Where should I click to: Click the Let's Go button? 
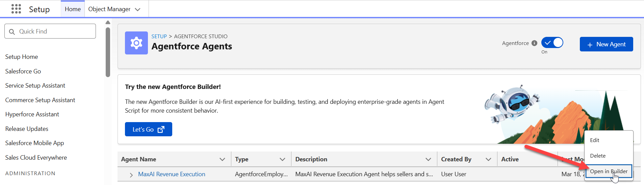tap(149, 129)
